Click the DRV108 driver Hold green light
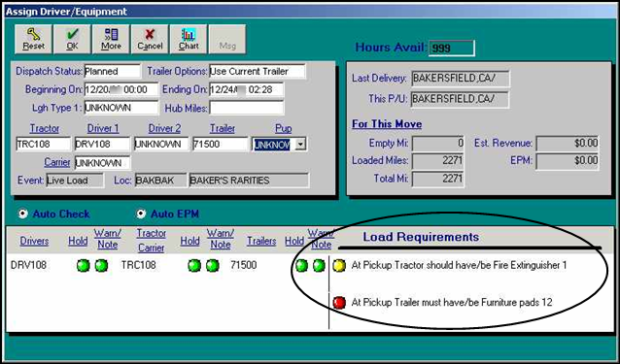 click(83, 266)
